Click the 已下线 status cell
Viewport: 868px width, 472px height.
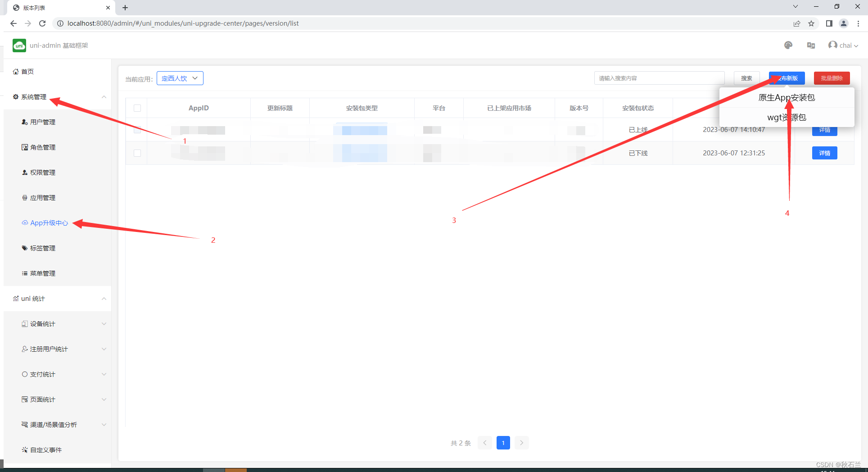(638, 153)
